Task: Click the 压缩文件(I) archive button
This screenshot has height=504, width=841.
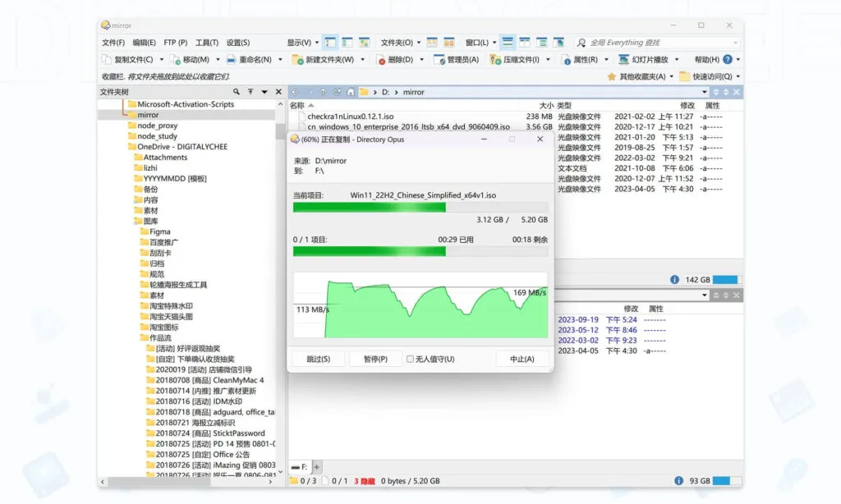Action: (x=515, y=60)
